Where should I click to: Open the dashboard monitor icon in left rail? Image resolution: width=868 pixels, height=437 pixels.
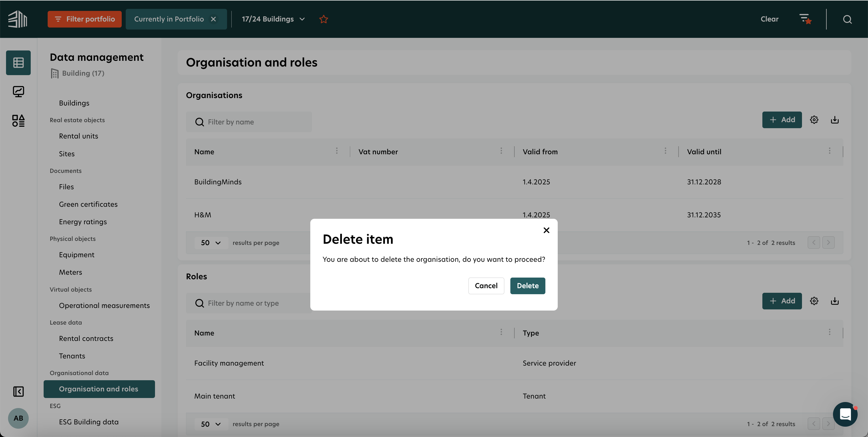tap(18, 91)
